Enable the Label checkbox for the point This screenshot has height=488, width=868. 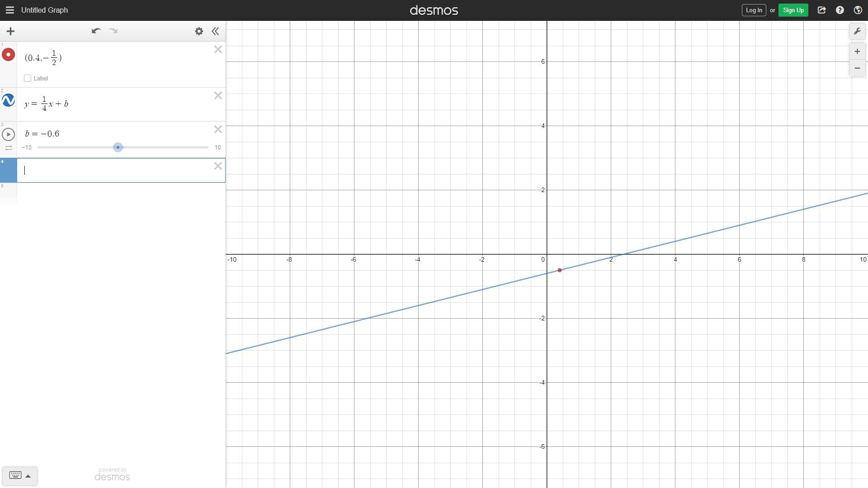tap(28, 78)
